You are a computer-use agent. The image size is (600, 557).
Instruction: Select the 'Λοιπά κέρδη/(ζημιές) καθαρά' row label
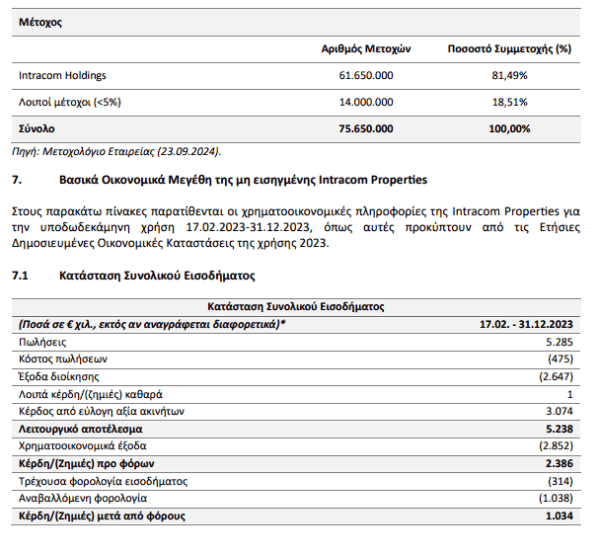(91, 394)
